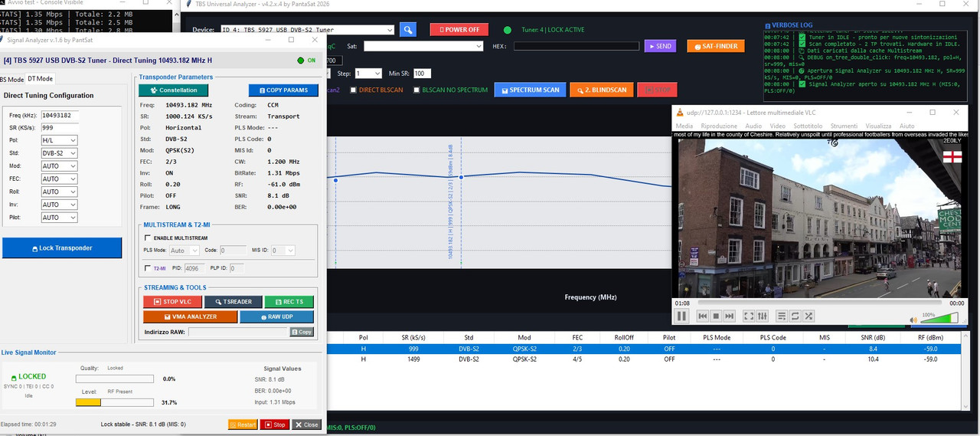
Task: Select the transponder row with SR 1499
Action: [x=645, y=359]
